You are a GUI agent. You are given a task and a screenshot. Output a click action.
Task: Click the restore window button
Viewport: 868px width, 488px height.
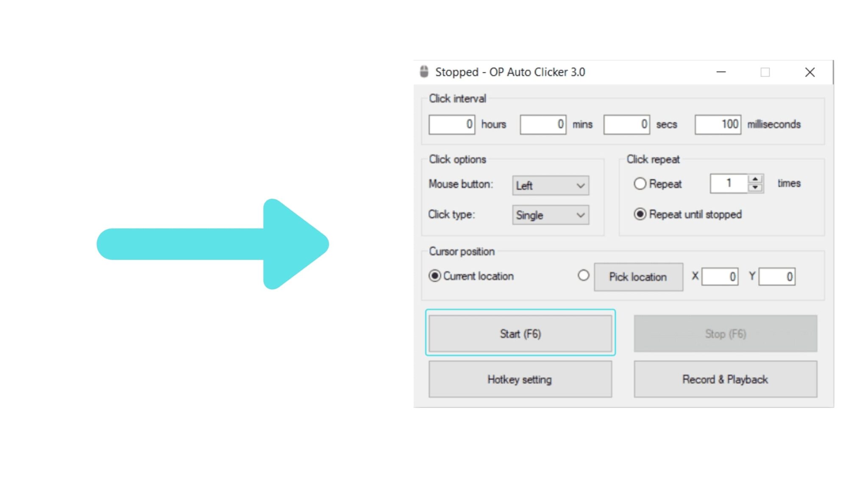pos(765,72)
